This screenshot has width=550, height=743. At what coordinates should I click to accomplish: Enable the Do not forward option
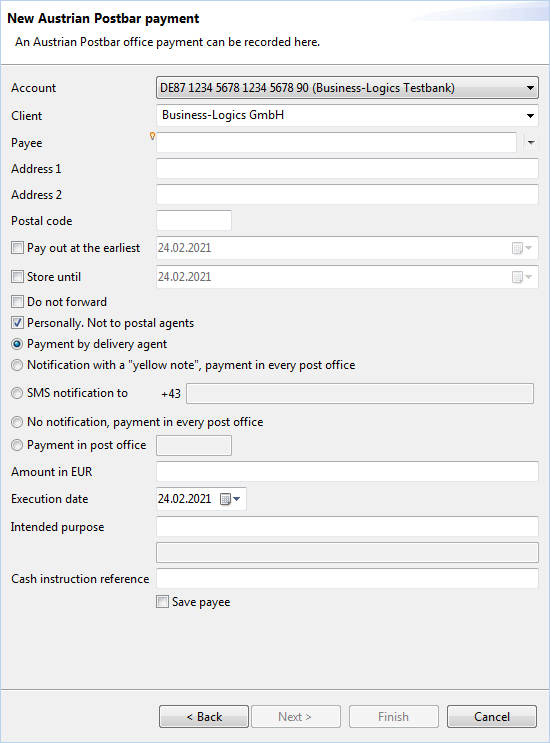tap(17, 301)
